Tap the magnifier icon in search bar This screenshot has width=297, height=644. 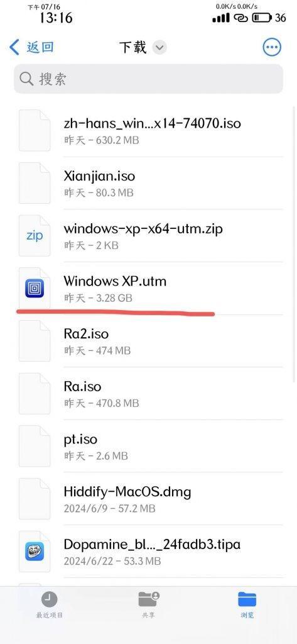(26, 79)
